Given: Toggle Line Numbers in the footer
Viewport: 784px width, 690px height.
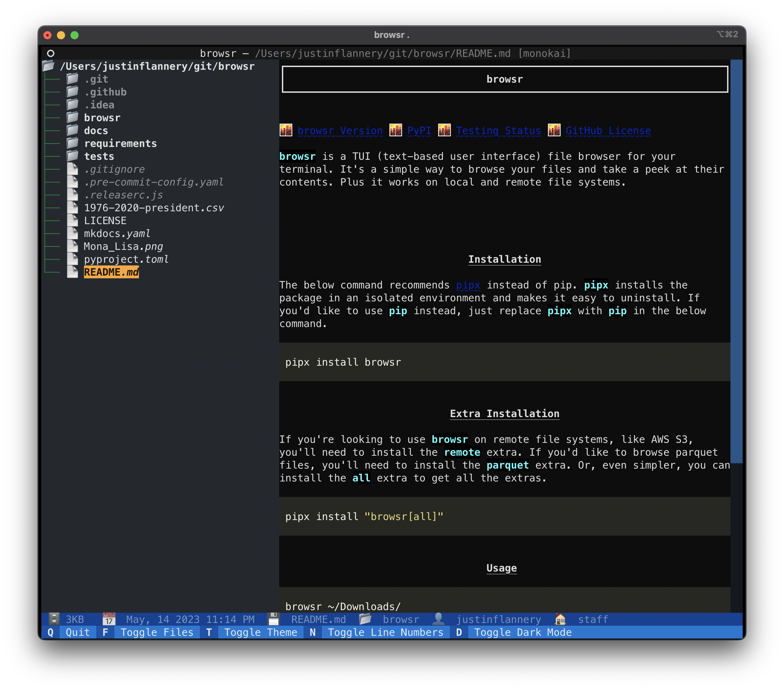Looking at the screenshot, I should pos(385,632).
